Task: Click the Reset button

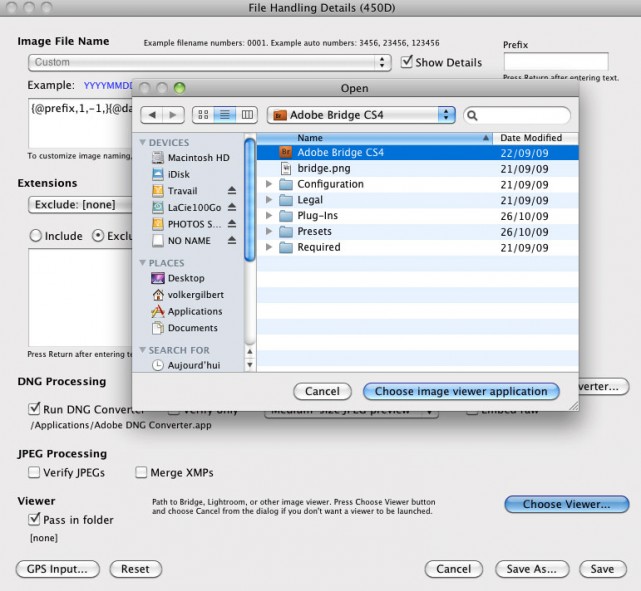Action: point(136,569)
